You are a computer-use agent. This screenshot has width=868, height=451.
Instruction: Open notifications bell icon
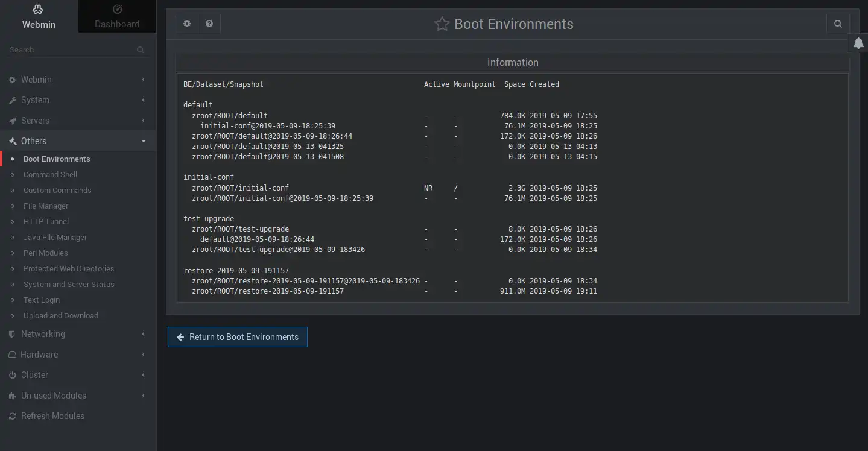tap(858, 43)
